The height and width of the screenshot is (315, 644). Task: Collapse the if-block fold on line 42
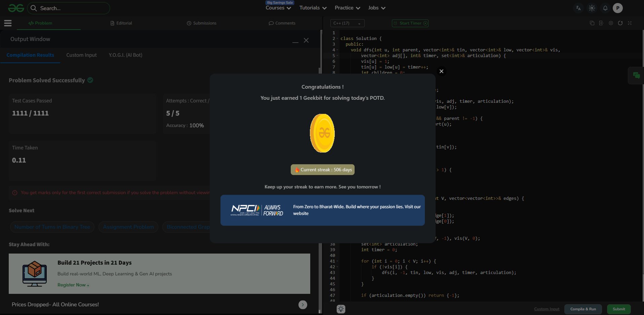(337, 267)
